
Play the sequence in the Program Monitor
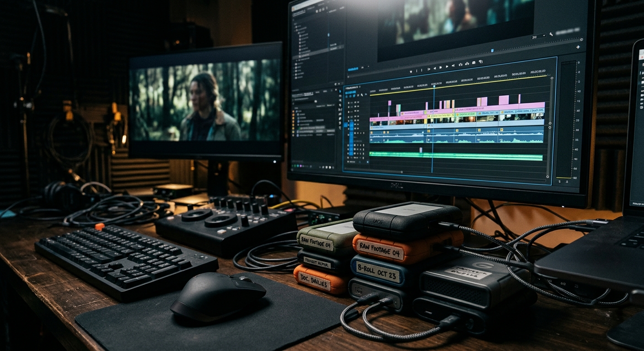point(440,68)
